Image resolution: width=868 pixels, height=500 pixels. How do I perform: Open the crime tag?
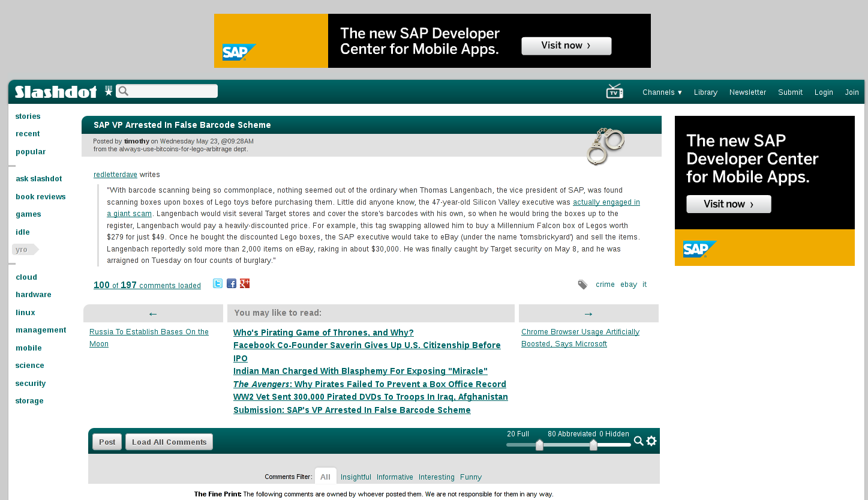605,285
